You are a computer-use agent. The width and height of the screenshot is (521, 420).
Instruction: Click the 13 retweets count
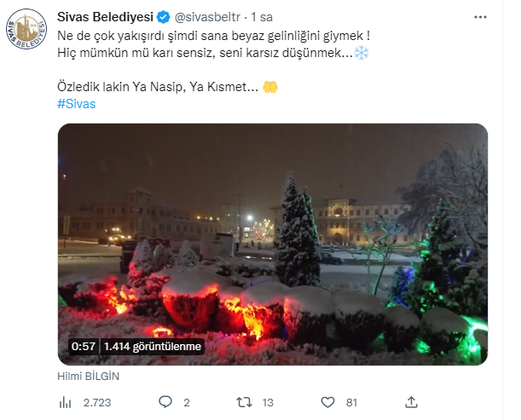tap(268, 402)
